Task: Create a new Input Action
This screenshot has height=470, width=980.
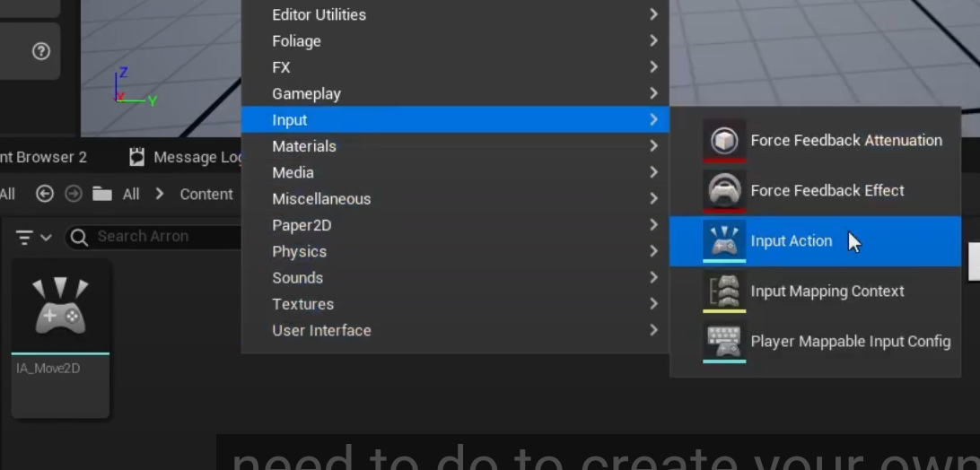Action: pyautogui.click(x=815, y=241)
